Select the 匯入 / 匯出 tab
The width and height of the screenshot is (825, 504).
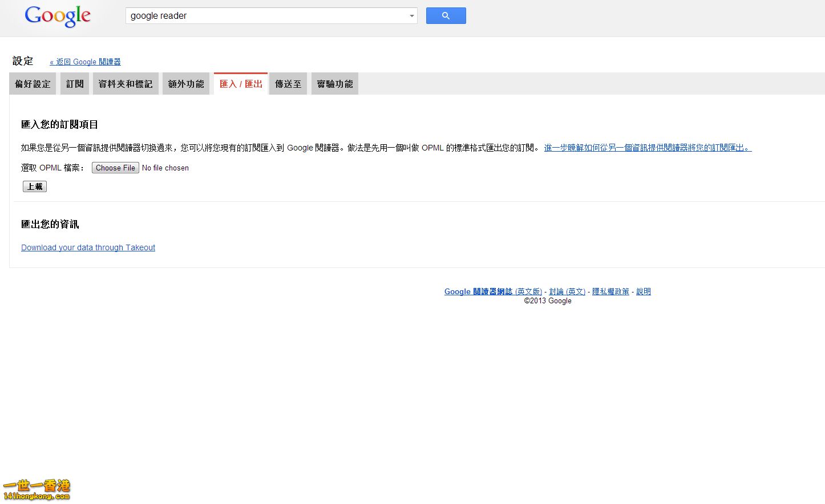point(241,84)
